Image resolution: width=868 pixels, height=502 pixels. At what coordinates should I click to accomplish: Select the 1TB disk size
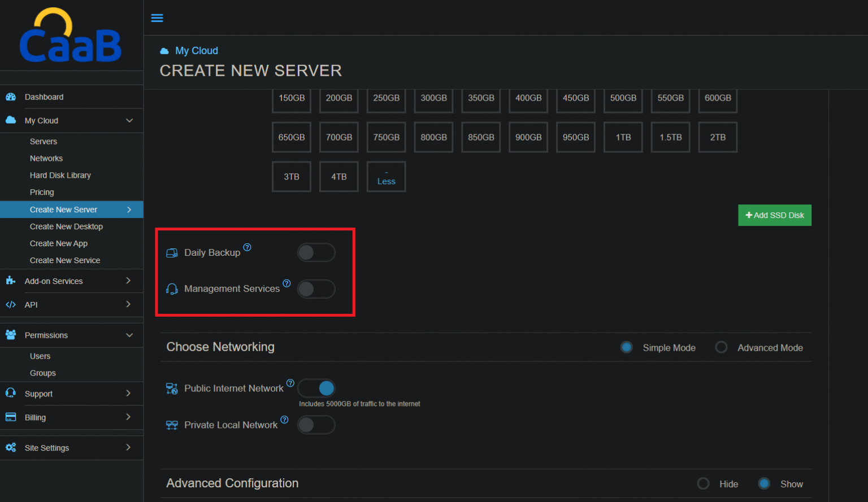tap(623, 137)
